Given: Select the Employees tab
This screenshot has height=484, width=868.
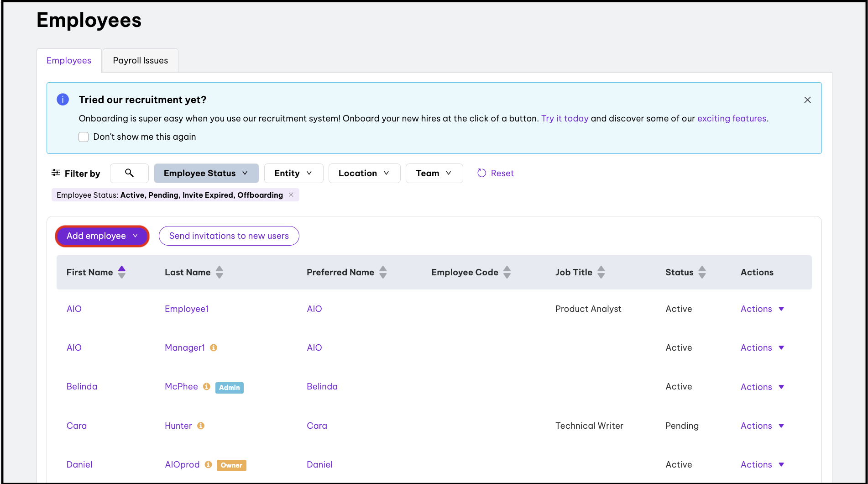Looking at the screenshot, I should (69, 60).
